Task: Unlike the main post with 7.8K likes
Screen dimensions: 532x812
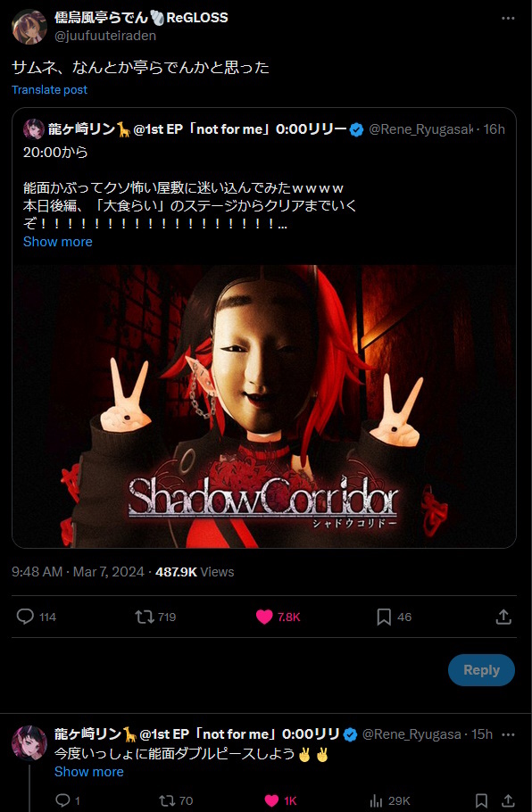Action: [x=264, y=617]
